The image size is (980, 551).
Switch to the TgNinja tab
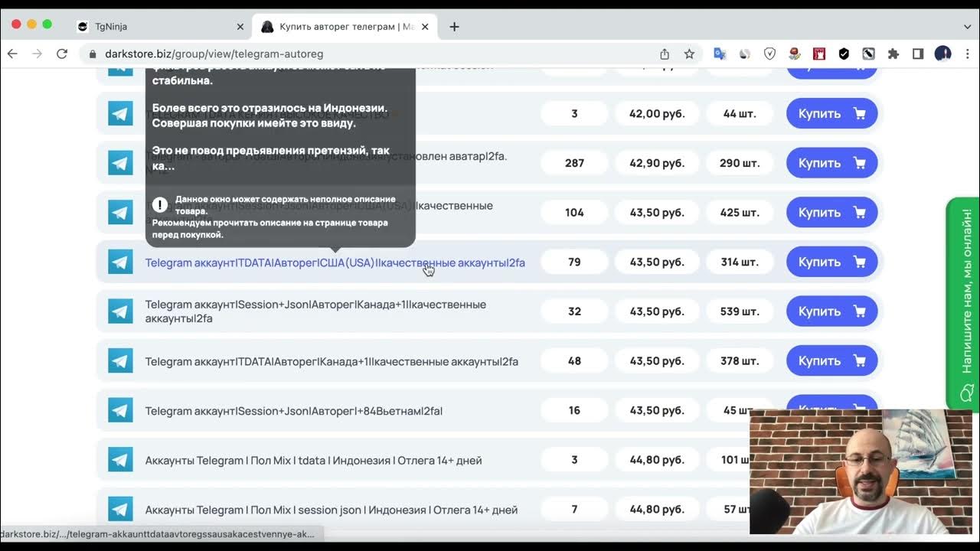[x=161, y=26]
